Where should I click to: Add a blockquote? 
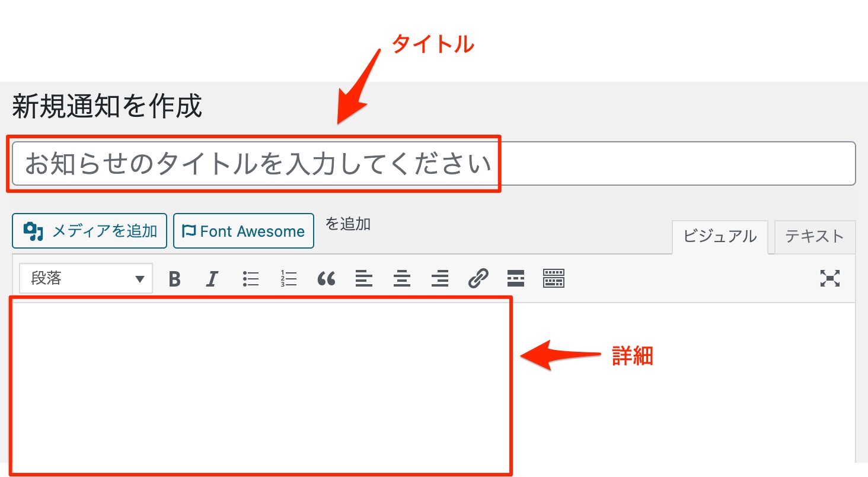click(326, 278)
